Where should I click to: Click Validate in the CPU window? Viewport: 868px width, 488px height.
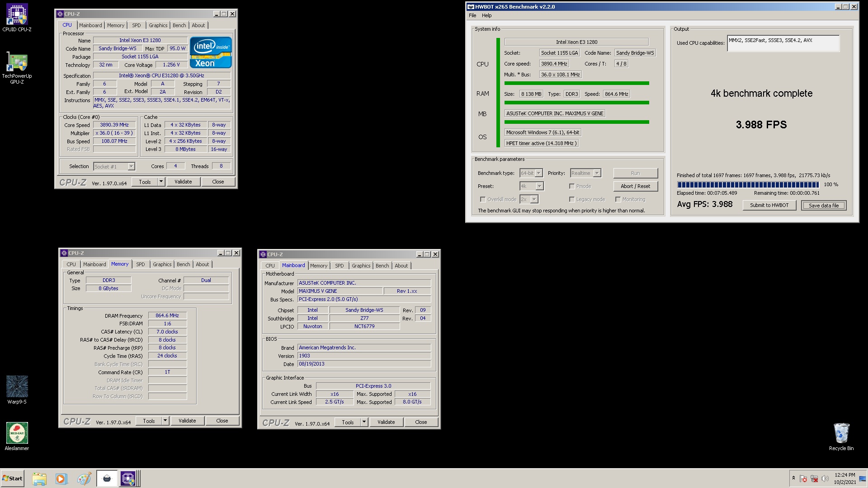pos(183,182)
